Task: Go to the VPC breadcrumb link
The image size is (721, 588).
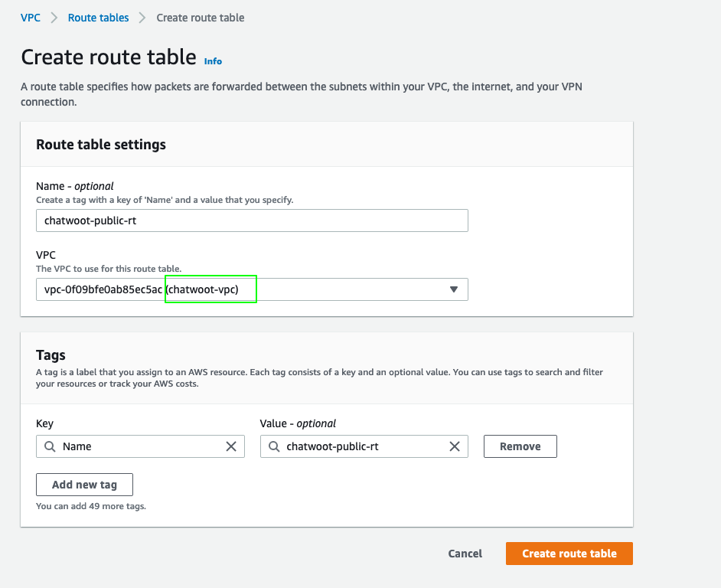Action: click(31, 18)
